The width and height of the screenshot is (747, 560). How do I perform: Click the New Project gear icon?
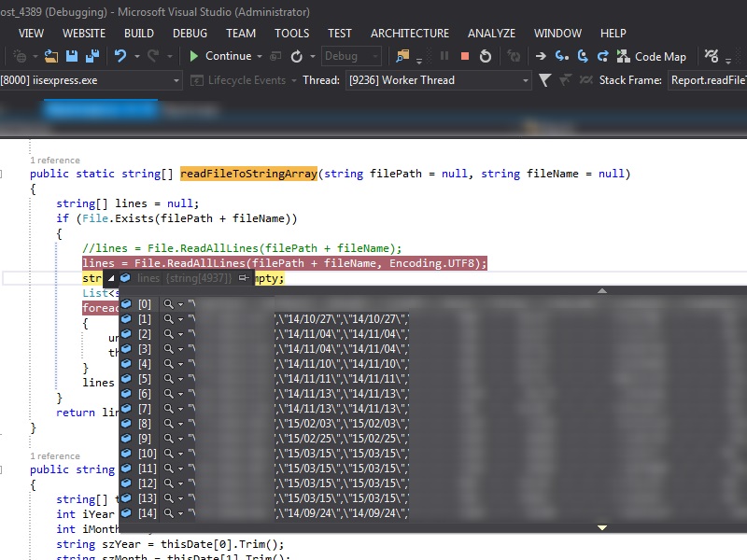point(20,56)
